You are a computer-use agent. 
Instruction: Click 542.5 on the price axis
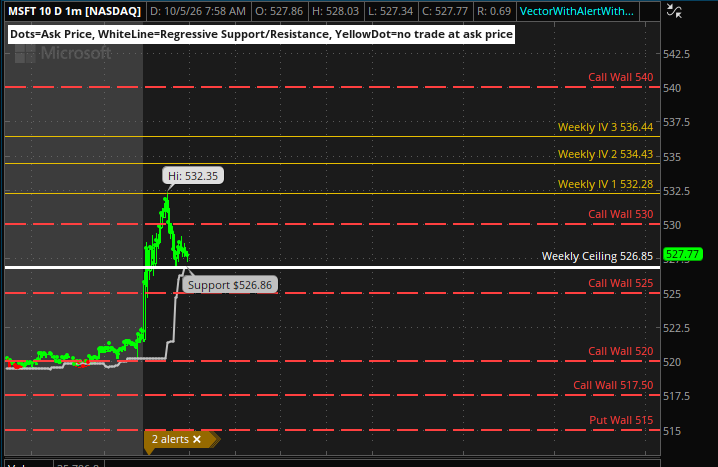(x=676, y=54)
